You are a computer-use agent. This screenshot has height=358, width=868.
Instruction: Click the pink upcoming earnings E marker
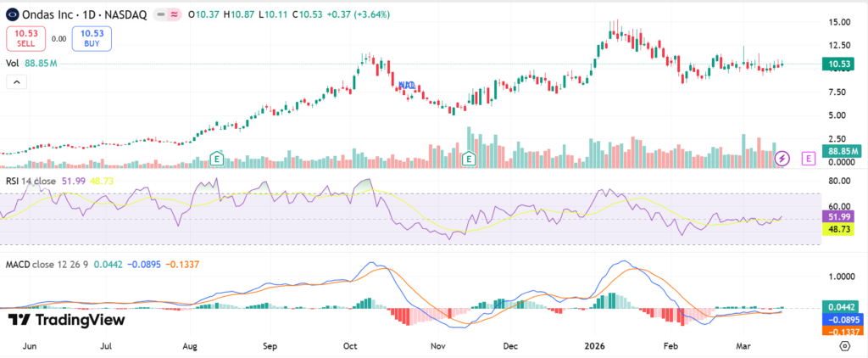tap(809, 159)
